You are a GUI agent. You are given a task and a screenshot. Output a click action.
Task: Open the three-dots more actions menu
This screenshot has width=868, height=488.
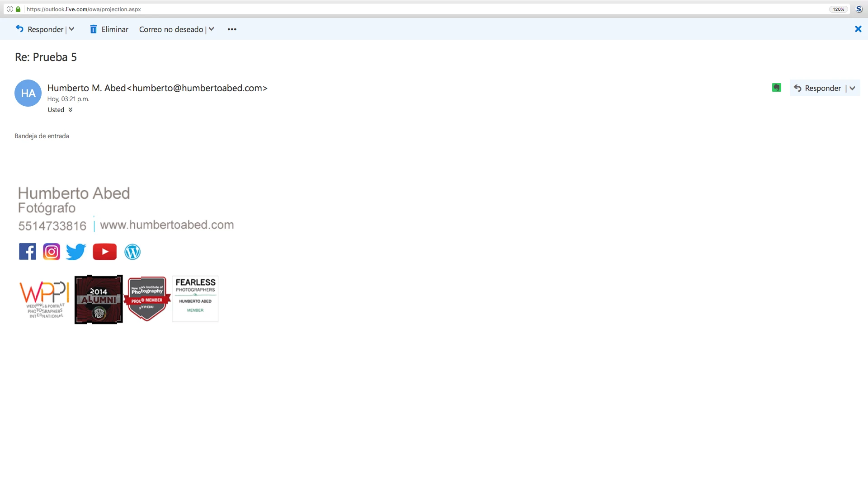[x=232, y=29]
